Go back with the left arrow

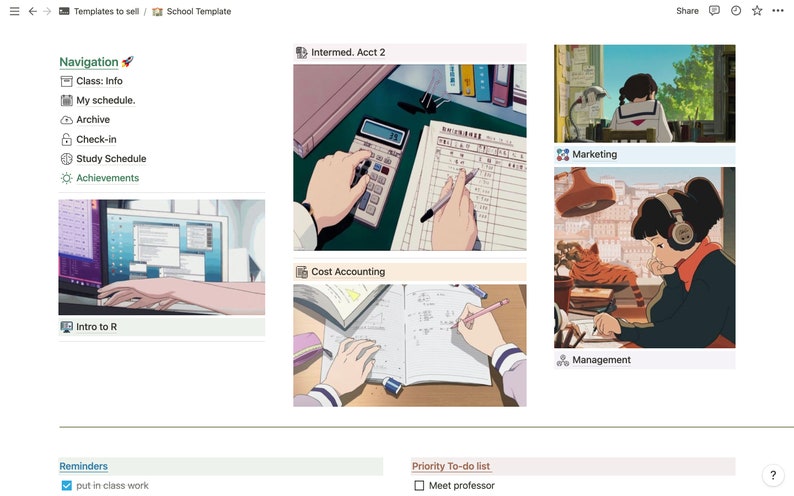point(32,11)
